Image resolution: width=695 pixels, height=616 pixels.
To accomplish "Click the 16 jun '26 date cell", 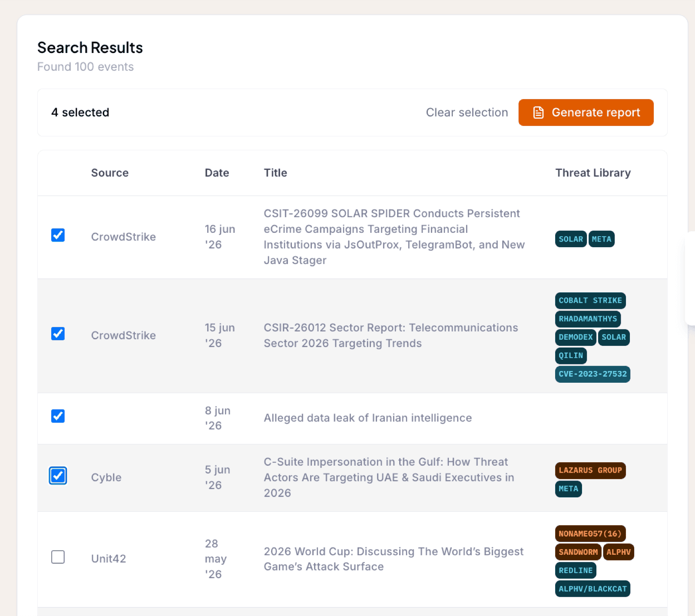I will (x=220, y=237).
